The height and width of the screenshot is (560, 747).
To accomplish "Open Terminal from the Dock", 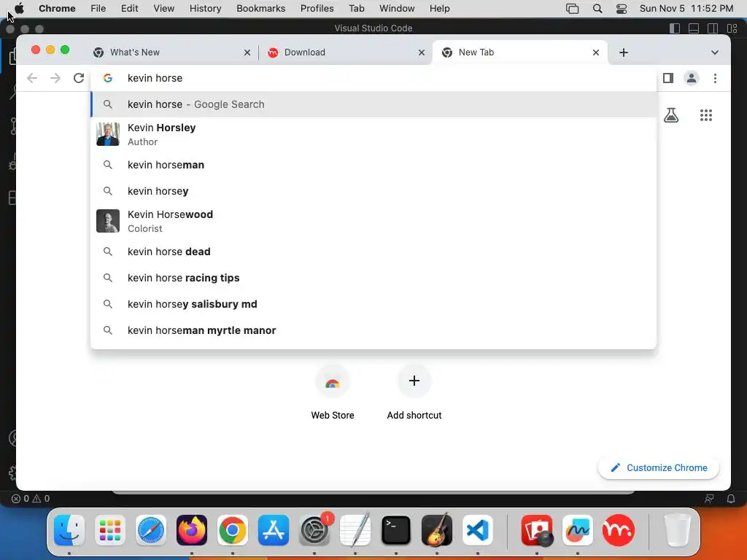I will pyautogui.click(x=396, y=530).
